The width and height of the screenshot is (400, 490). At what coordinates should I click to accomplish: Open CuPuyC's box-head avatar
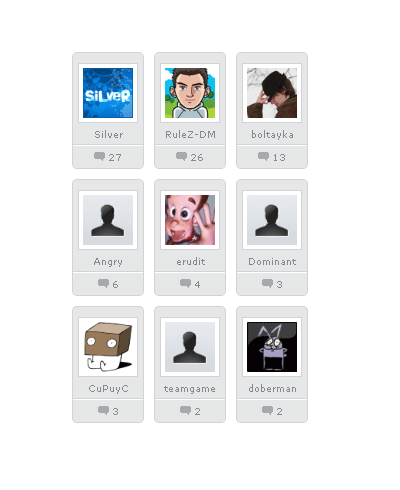click(x=108, y=347)
